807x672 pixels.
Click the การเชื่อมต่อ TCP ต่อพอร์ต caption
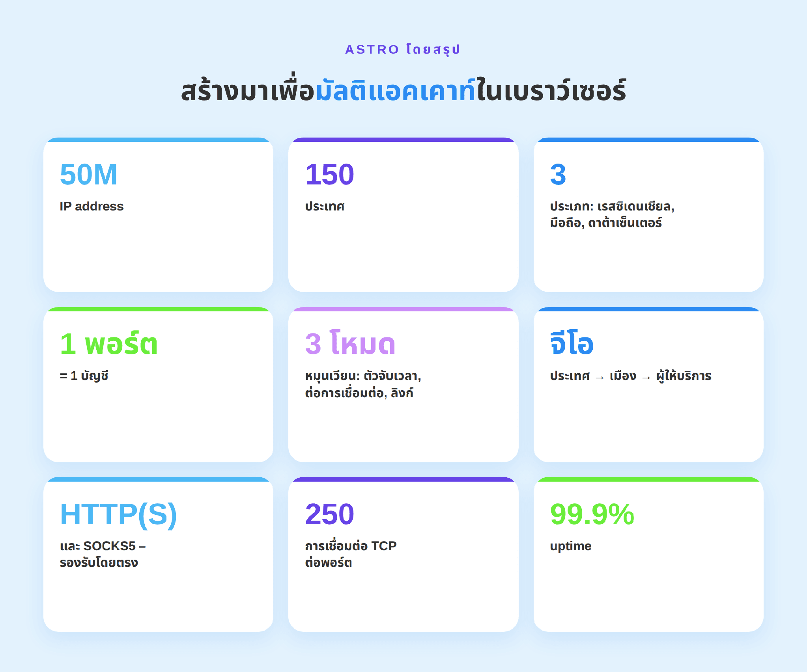[351, 554]
